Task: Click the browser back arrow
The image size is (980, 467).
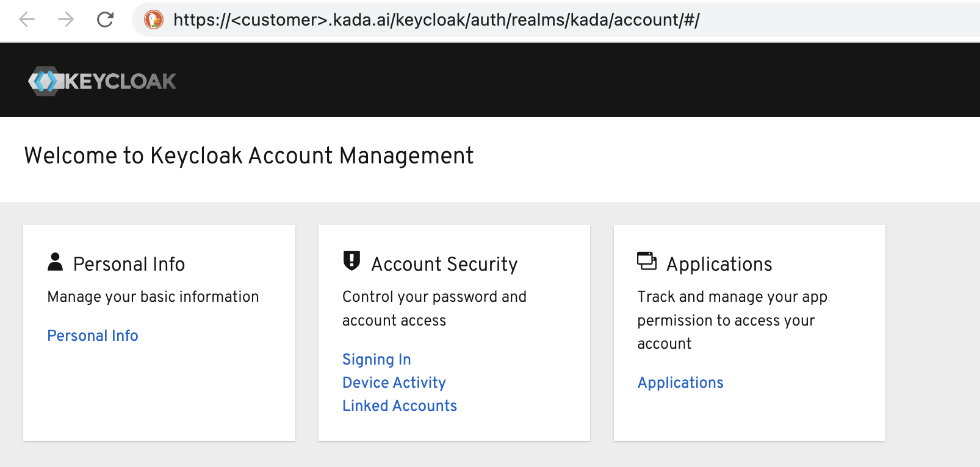Action: coord(27,20)
